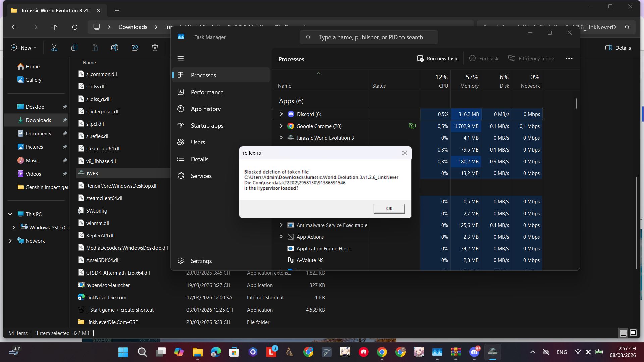Screen dimensions: 644x362
Task: Switch to Performance page in Task Manager
Action: pos(221,92)
